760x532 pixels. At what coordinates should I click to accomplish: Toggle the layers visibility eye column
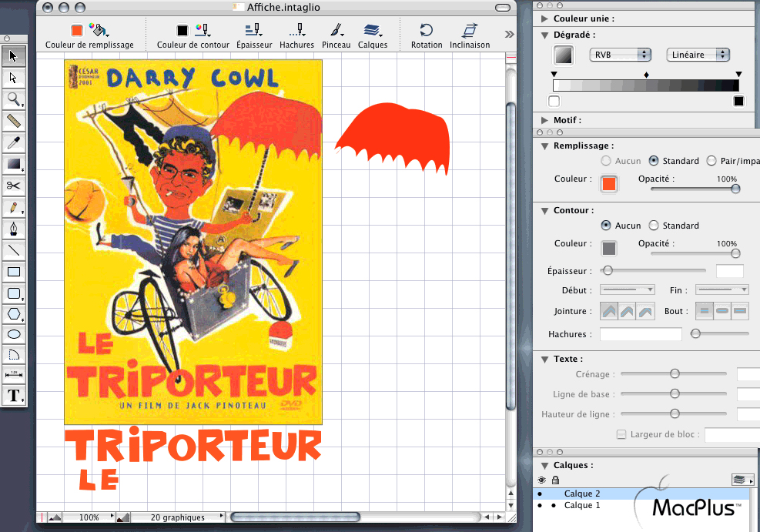(x=541, y=480)
